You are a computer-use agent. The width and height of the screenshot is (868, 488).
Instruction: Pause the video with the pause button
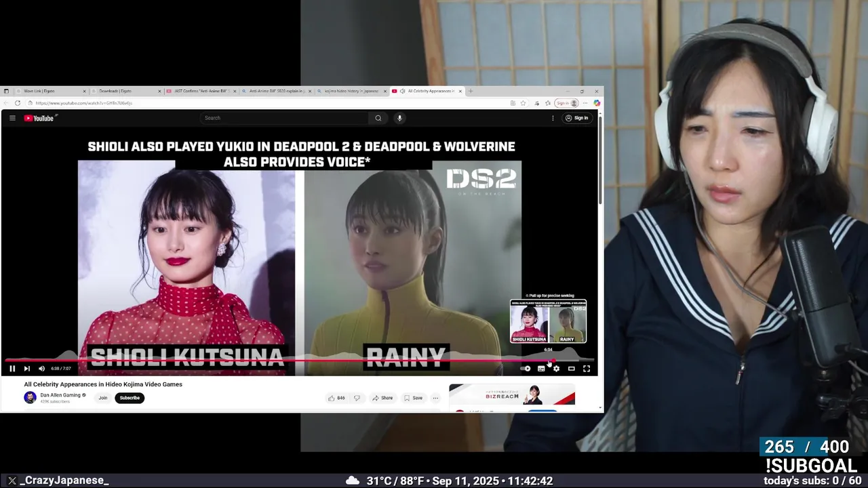[x=12, y=369]
